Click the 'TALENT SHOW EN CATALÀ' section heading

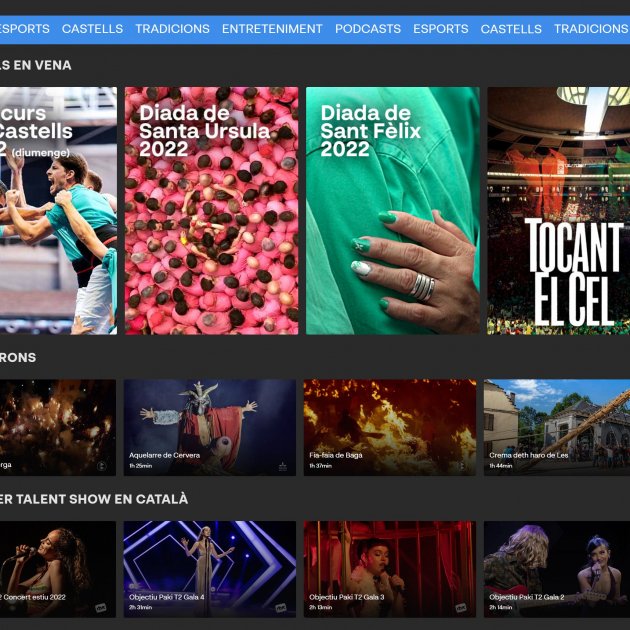[102, 499]
